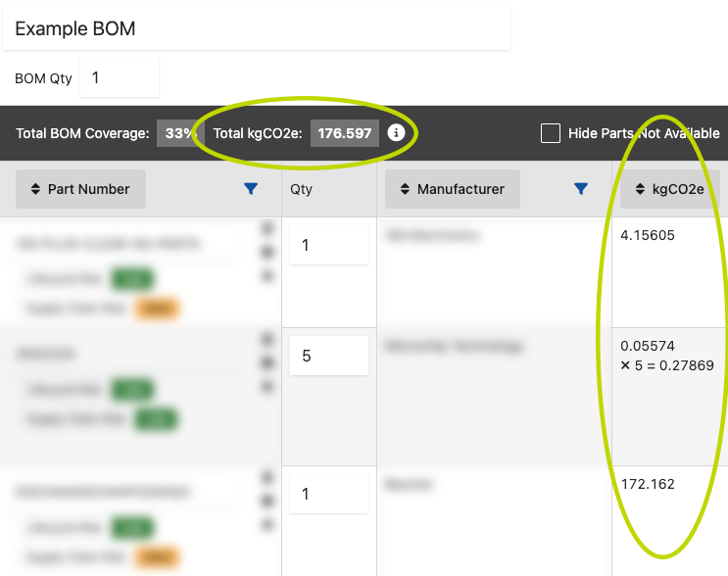Sort the table by Manufacturer

point(452,189)
